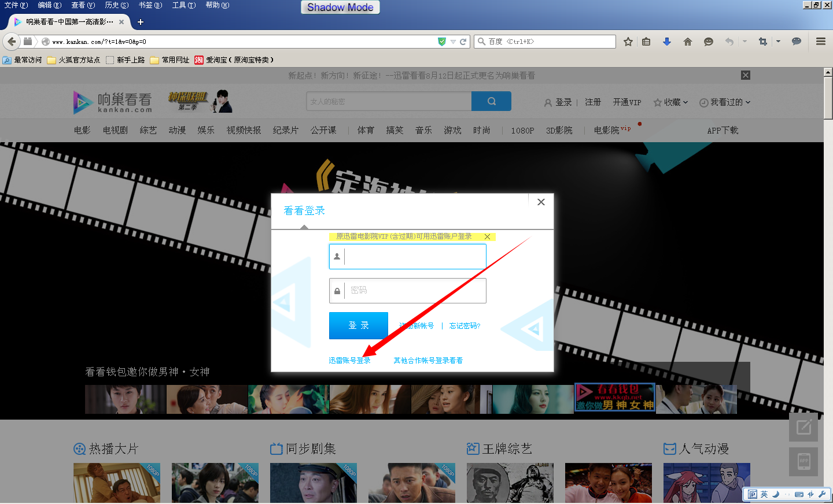Open the dropdown arrow beside the undo icon
Image resolution: width=833 pixels, height=504 pixels.
(744, 42)
